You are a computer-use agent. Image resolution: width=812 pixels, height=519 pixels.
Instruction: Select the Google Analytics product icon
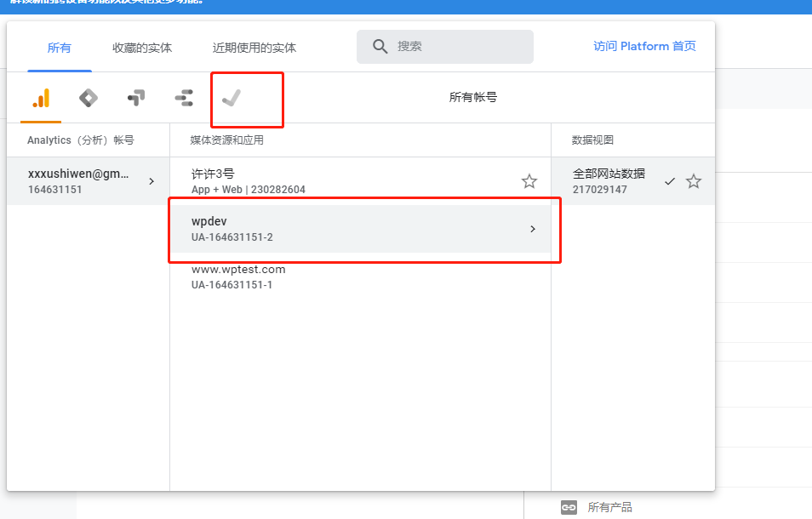pyautogui.click(x=41, y=98)
